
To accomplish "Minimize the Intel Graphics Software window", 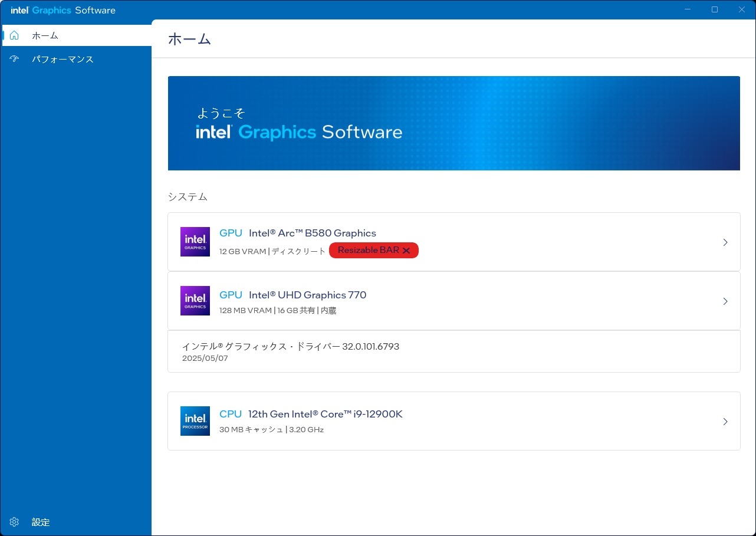I will pos(688,9).
